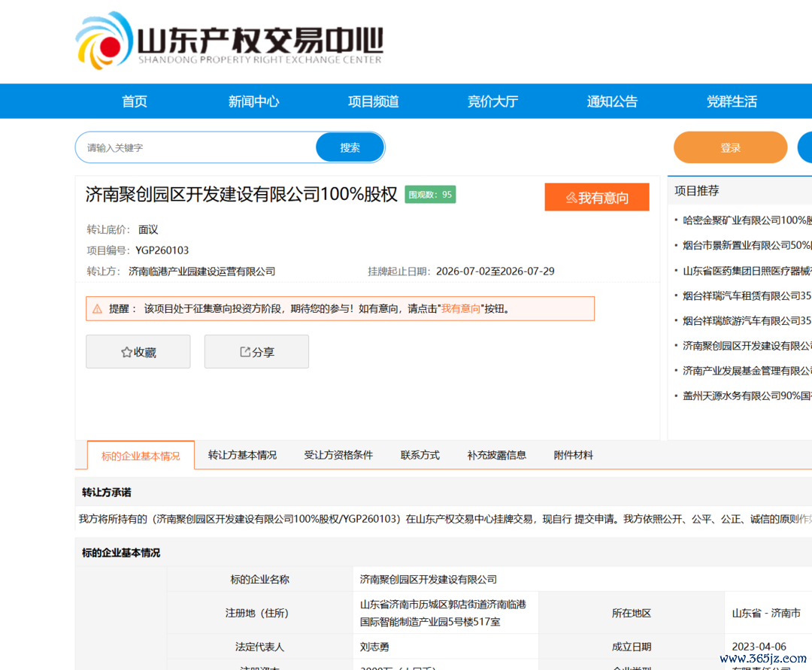Click project number YGP260103
This screenshot has height=670, width=812.
(162, 250)
